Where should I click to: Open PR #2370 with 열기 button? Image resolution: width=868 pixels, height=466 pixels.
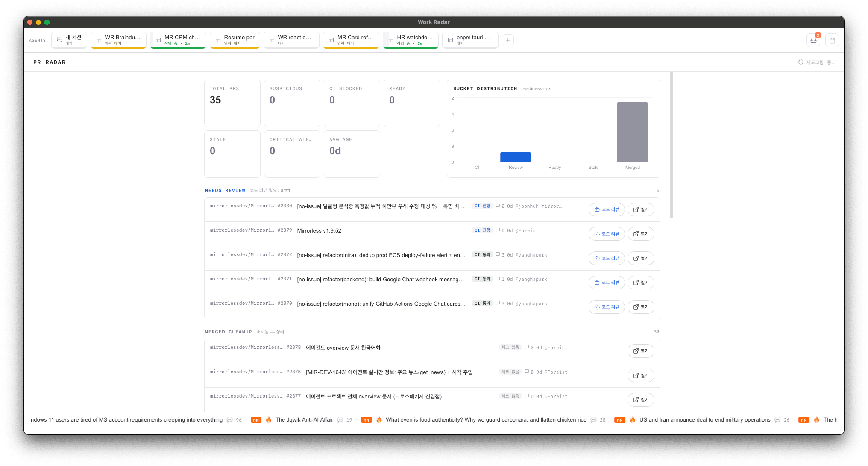click(x=641, y=307)
